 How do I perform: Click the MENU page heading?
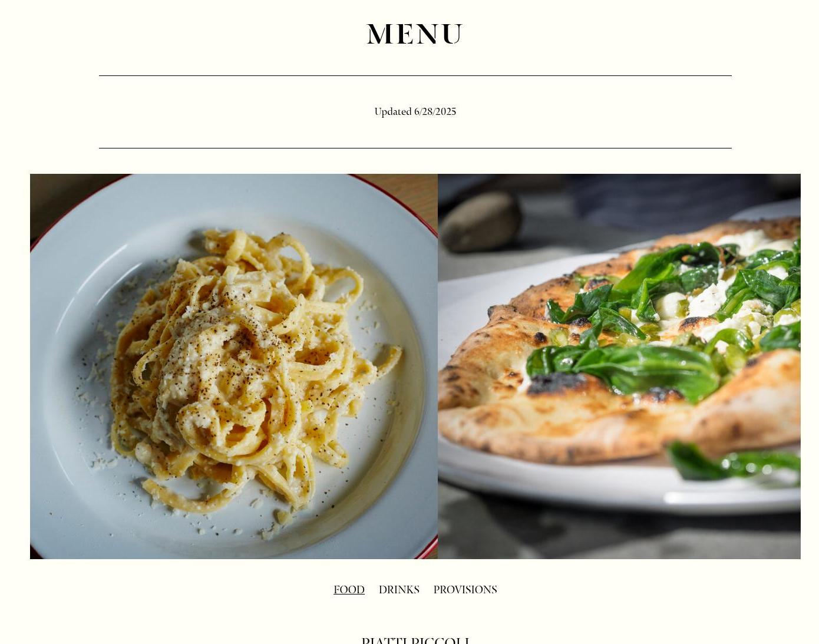(415, 34)
